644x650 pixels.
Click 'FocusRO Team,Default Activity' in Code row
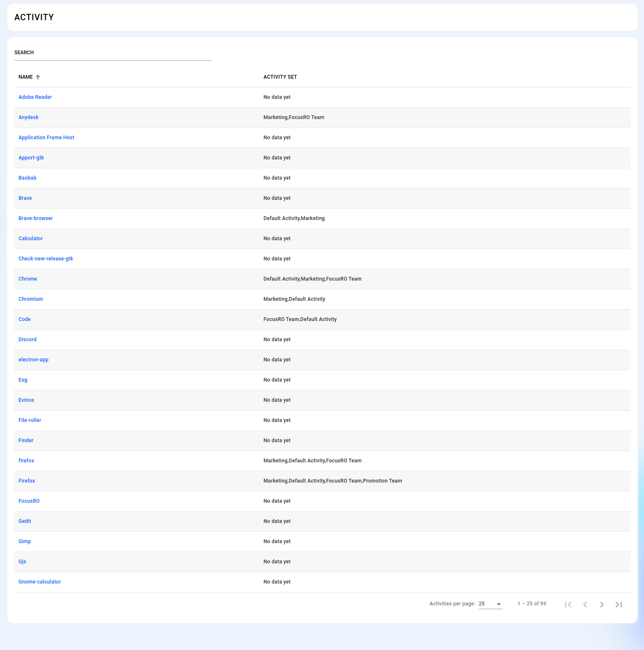pyautogui.click(x=300, y=319)
